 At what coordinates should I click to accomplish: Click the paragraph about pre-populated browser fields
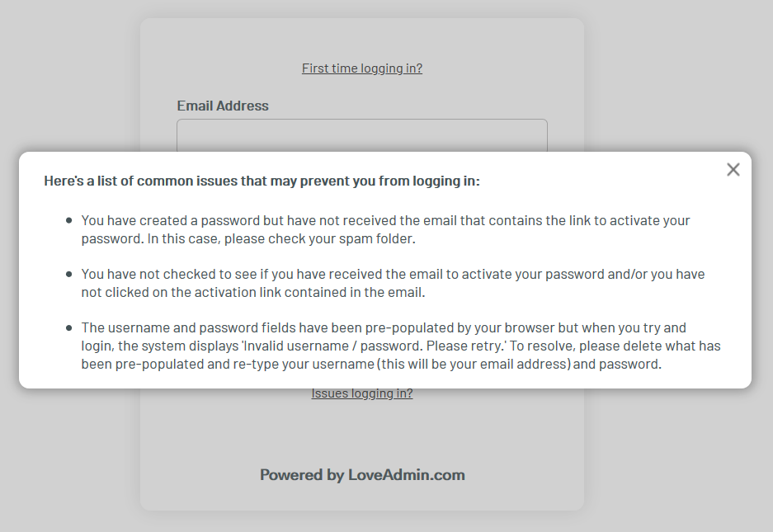(400, 346)
